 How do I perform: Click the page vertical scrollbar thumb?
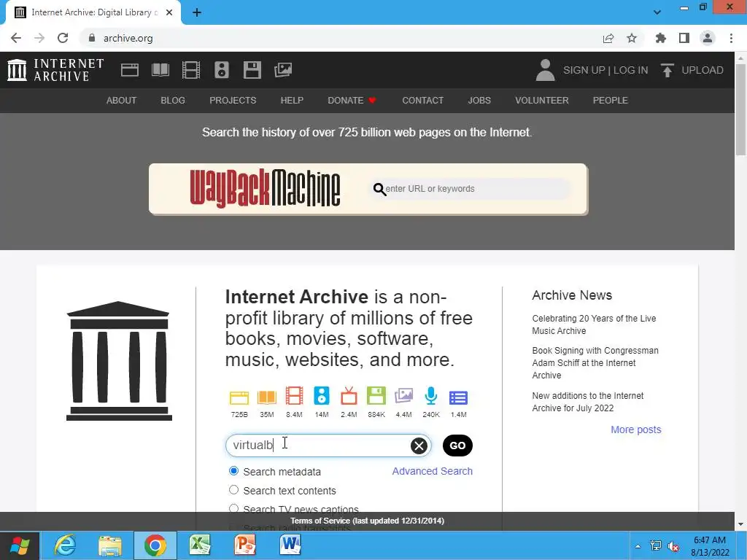[x=740, y=109]
